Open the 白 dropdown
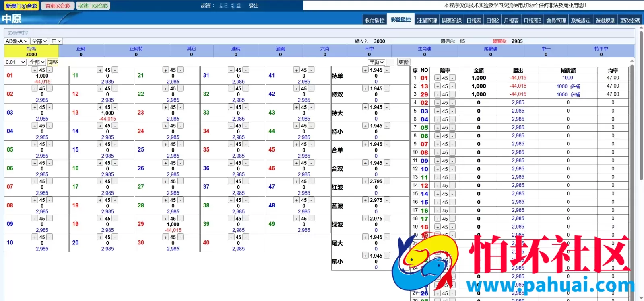 pyautogui.click(x=56, y=41)
